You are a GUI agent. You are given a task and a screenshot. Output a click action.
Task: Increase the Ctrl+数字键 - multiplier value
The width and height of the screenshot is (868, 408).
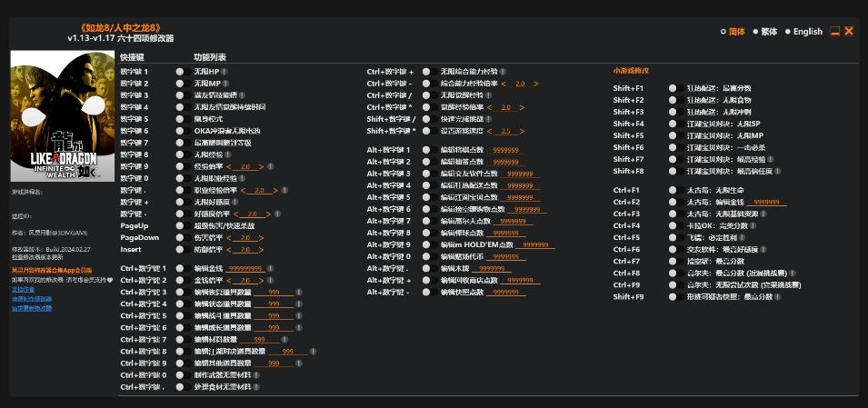pyautogui.click(x=536, y=84)
